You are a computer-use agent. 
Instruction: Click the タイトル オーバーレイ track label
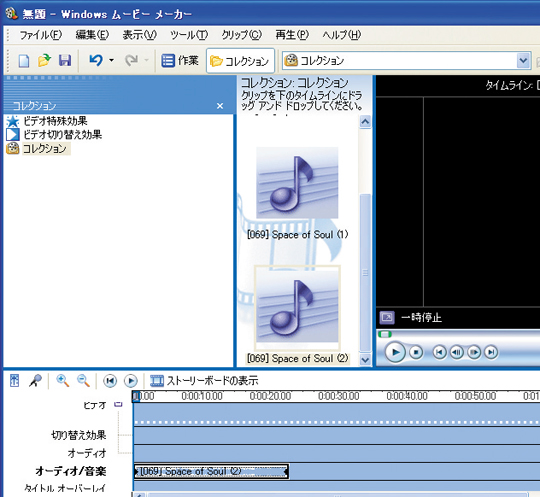coord(65,488)
